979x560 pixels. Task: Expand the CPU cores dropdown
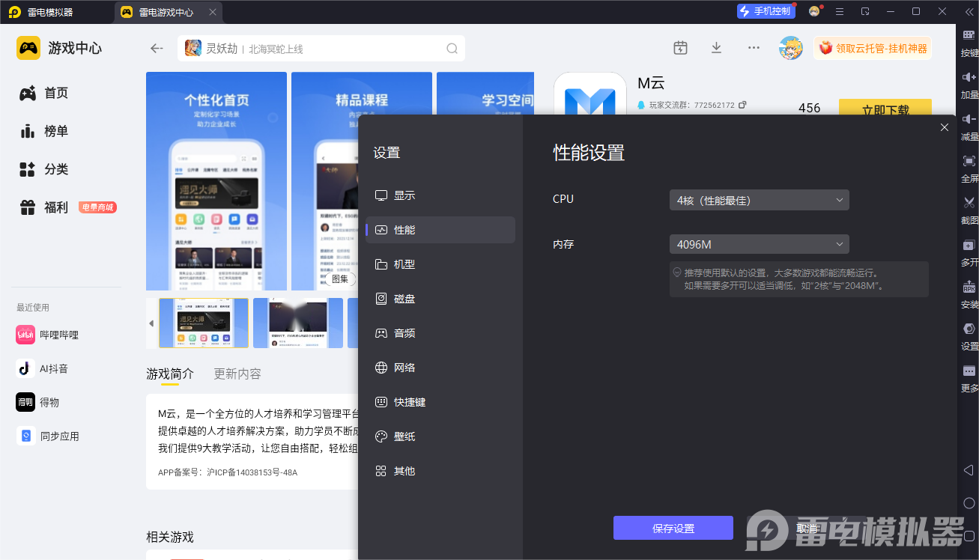tap(759, 200)
